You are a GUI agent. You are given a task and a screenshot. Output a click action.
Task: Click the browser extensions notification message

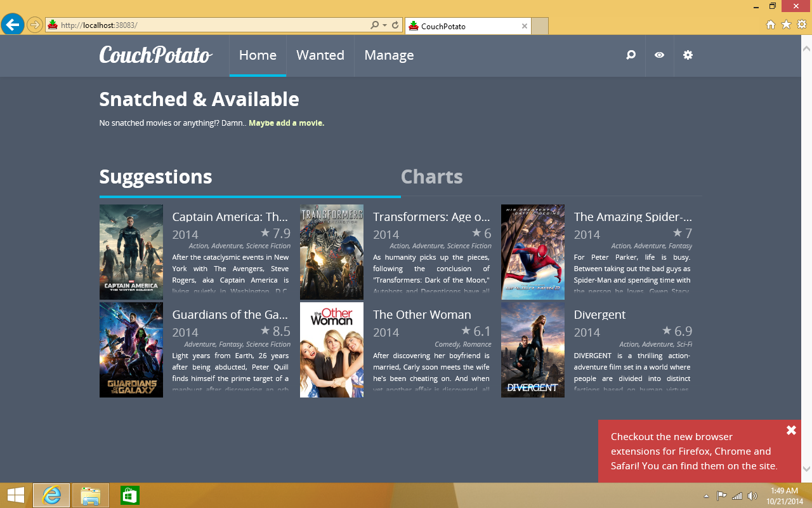694,451
